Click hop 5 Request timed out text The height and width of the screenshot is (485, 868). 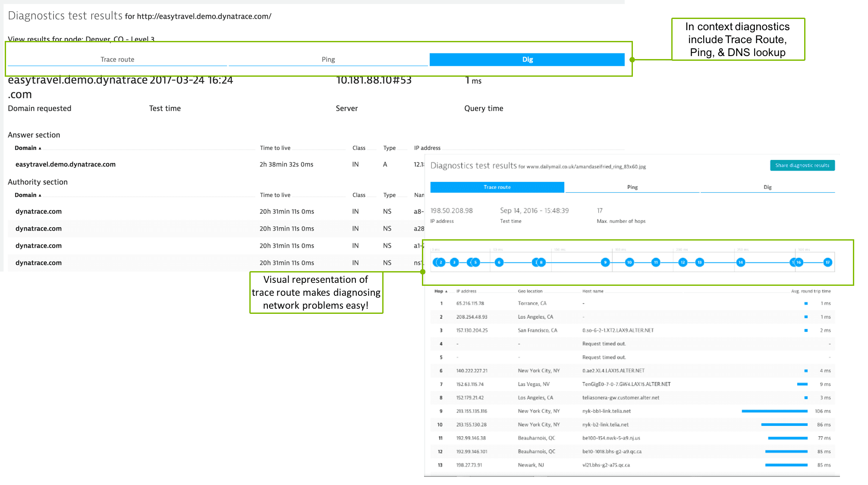click(x=604, y=357)
